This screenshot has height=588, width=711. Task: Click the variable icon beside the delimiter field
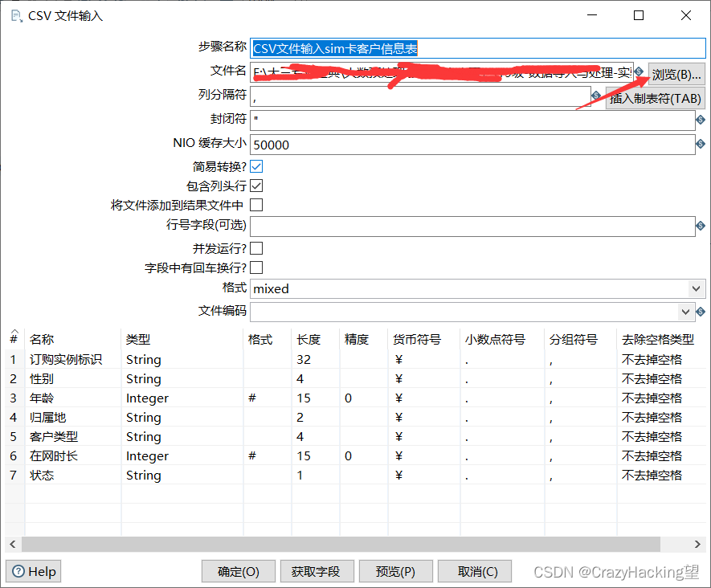[x=596, y=96]
